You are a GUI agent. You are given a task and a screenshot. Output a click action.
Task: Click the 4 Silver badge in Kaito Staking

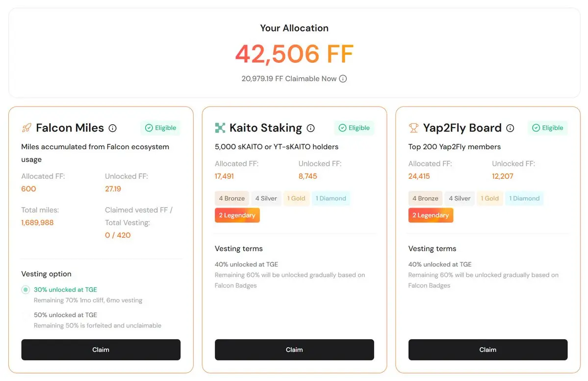click(x=266, y=198)
